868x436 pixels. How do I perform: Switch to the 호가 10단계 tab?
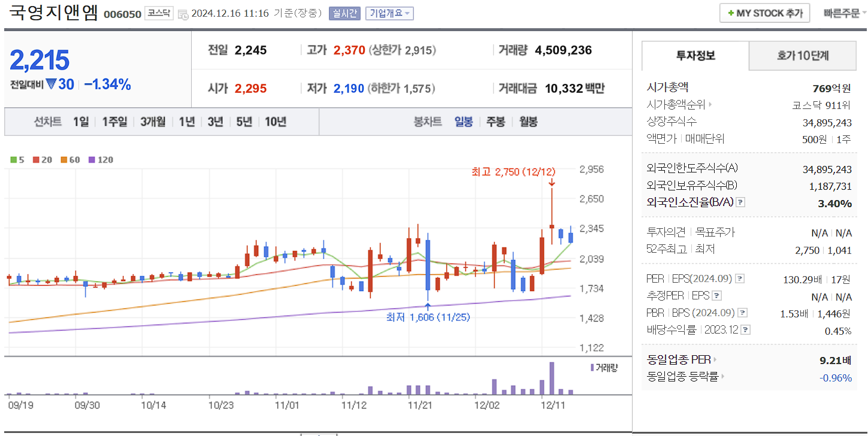point(803,55)
